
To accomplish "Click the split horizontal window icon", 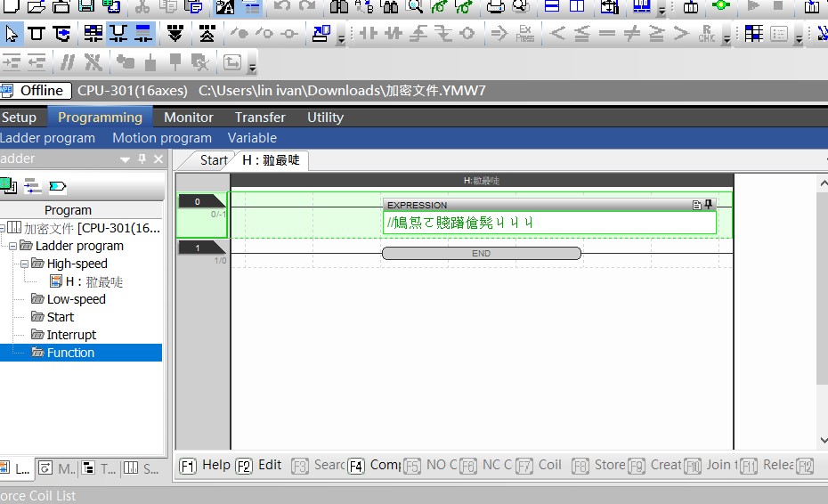I will tap(552, 7).
